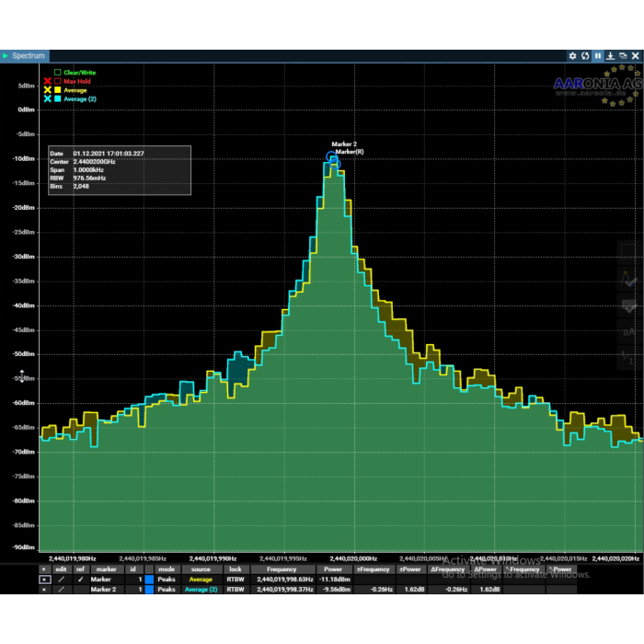Viewport: 644px width, 644px height.
Task: Click the Marker 2 peak on graph
Action: pyautogui.click(x=332, y=157)
